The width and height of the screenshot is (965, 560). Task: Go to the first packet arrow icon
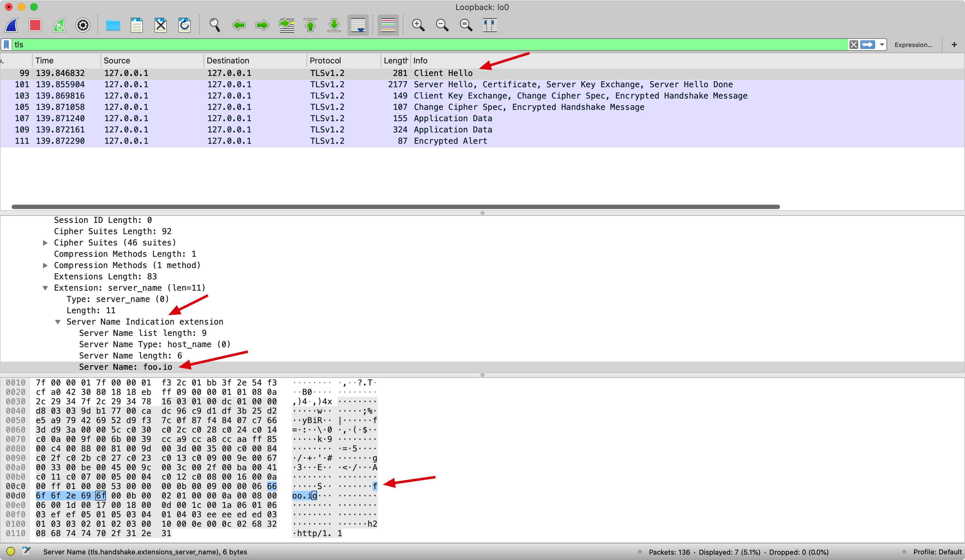(x=310, y=25)
